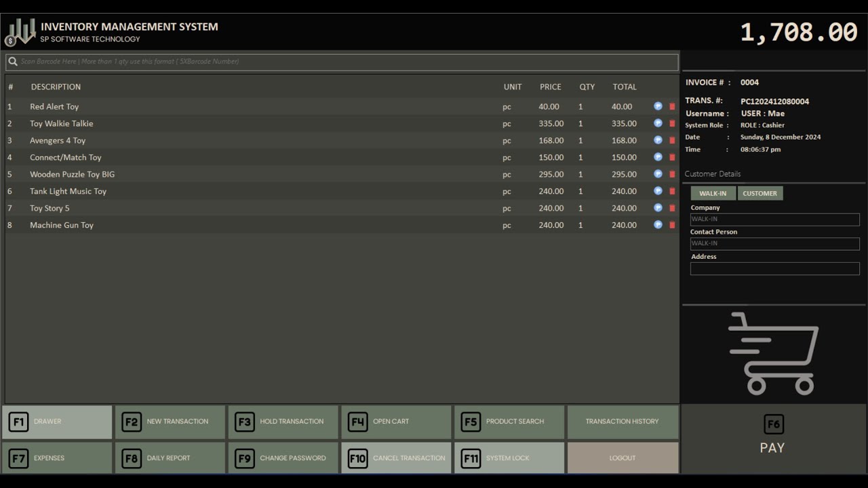This screenshot has width=868, height=488.
Task: Remove Machine Gun Toy with red delete icon
Action: click(672, 225)
